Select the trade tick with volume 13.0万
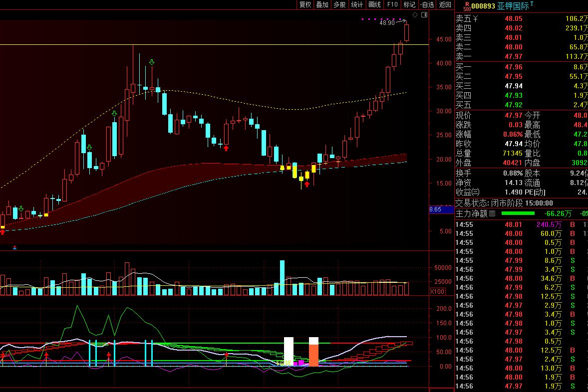Image resolution: width=588 pixels, height=392 pixels. pyautogui.click(x=521, y=368)
